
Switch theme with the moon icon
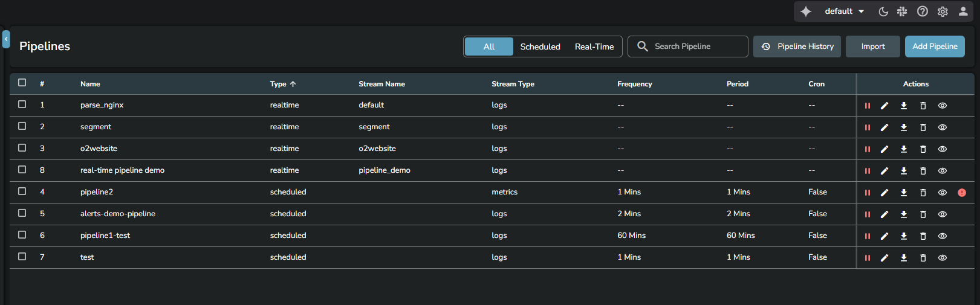883,11
